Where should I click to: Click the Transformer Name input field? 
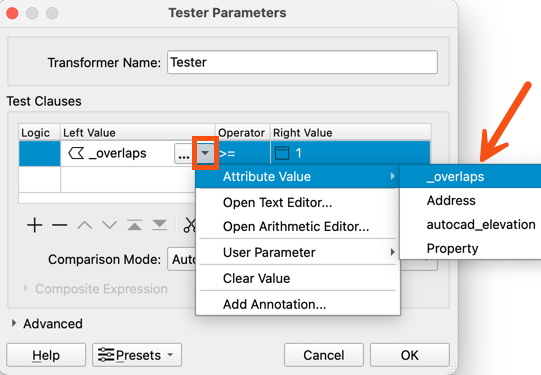(x=302, y=62)
